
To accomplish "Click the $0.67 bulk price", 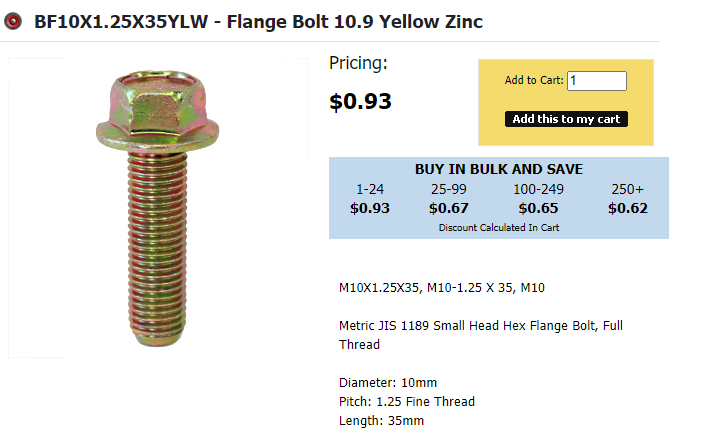I will tap(449, 209).
